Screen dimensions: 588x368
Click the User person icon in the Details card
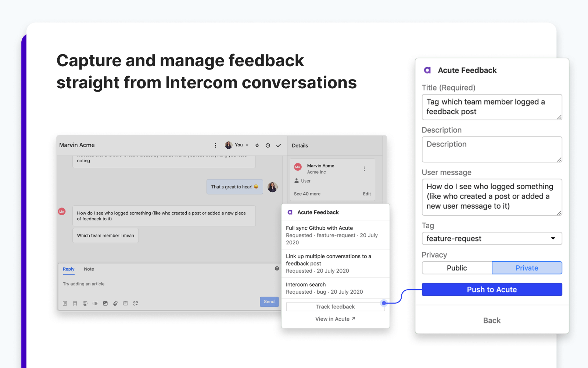[297, 181]
